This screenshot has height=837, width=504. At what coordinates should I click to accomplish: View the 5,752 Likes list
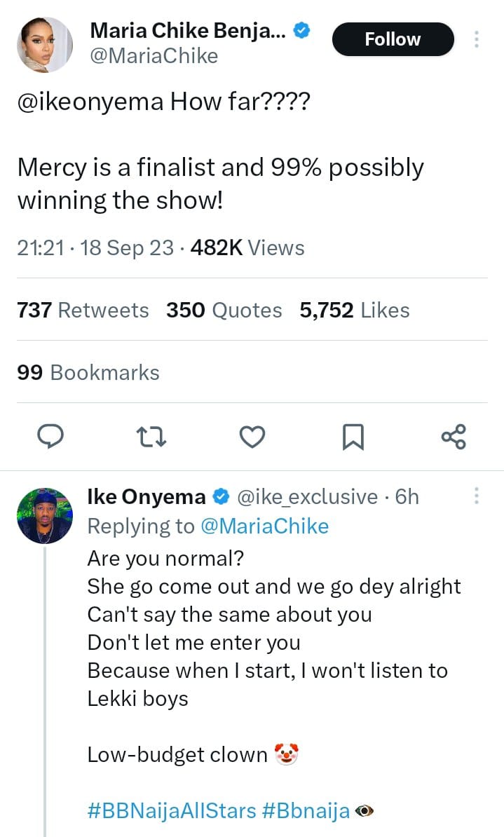355,310
